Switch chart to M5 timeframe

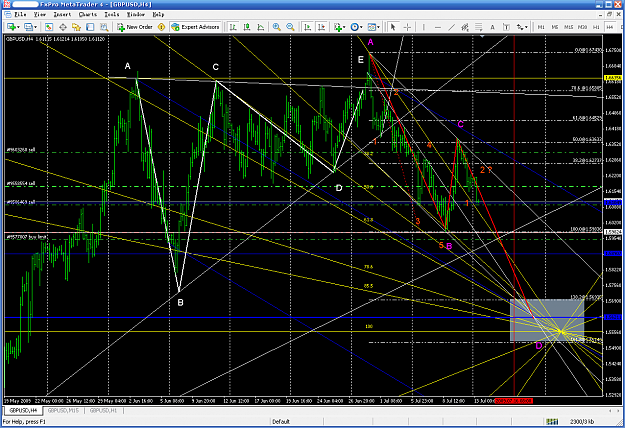coord(555,27)
